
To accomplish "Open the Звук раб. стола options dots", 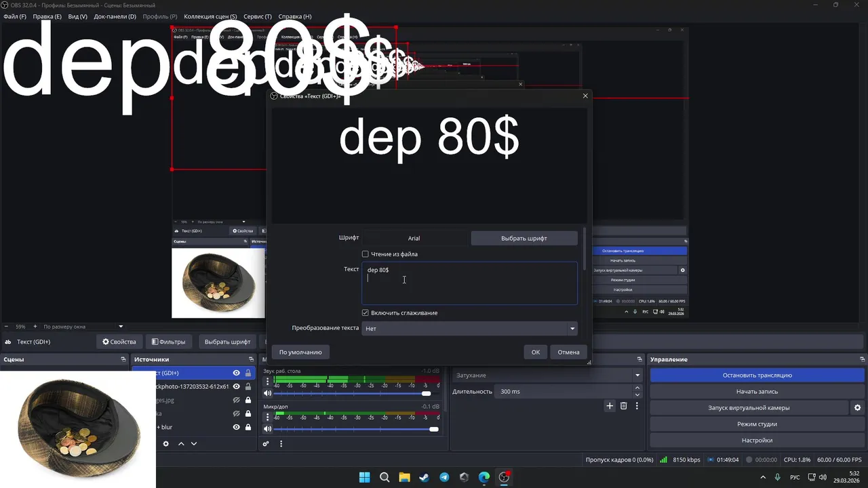I will 267,382.
